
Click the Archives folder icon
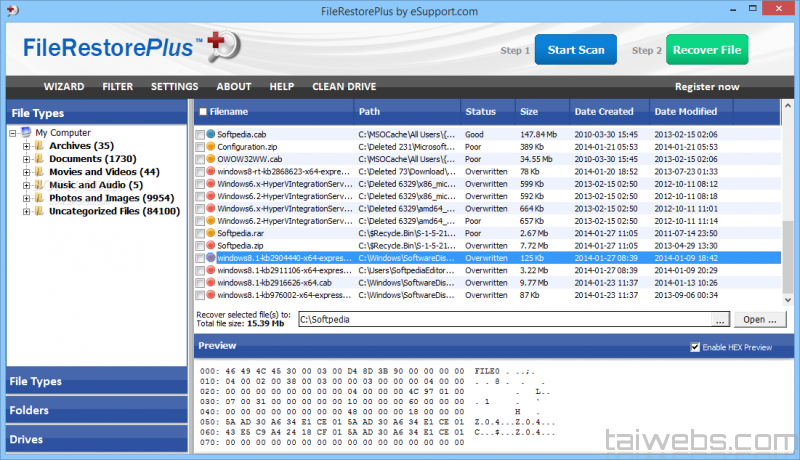click(x=40, y=146)
